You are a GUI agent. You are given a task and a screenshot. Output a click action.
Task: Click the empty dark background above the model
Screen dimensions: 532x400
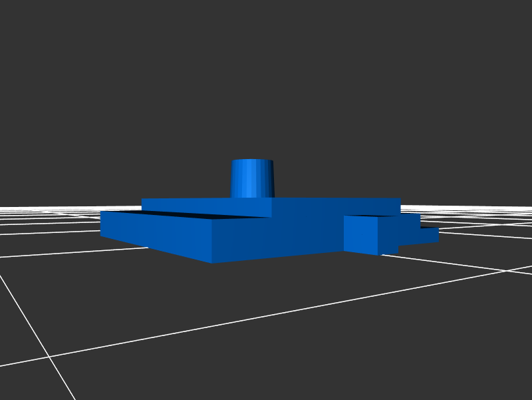tap(266, 80)
